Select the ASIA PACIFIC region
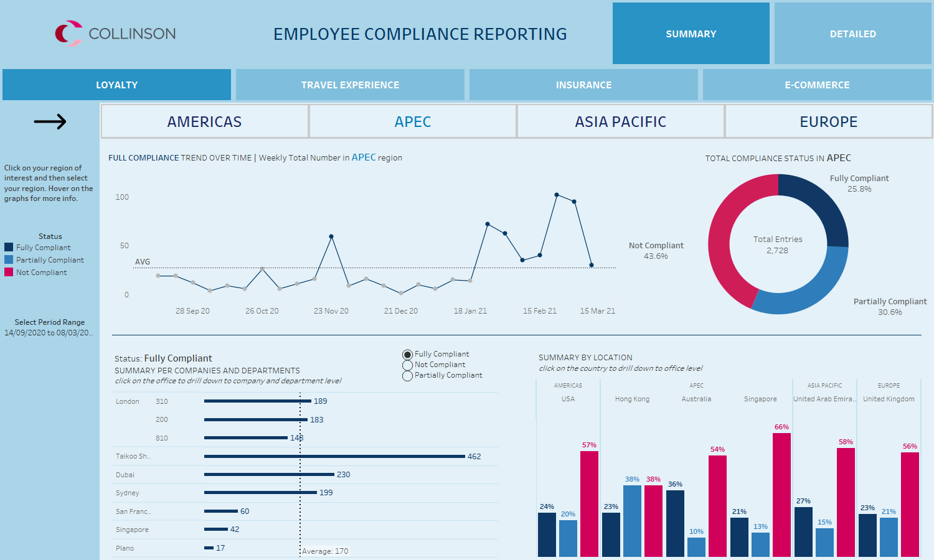This screenshot has width=934, height=560. coord(620,121)
